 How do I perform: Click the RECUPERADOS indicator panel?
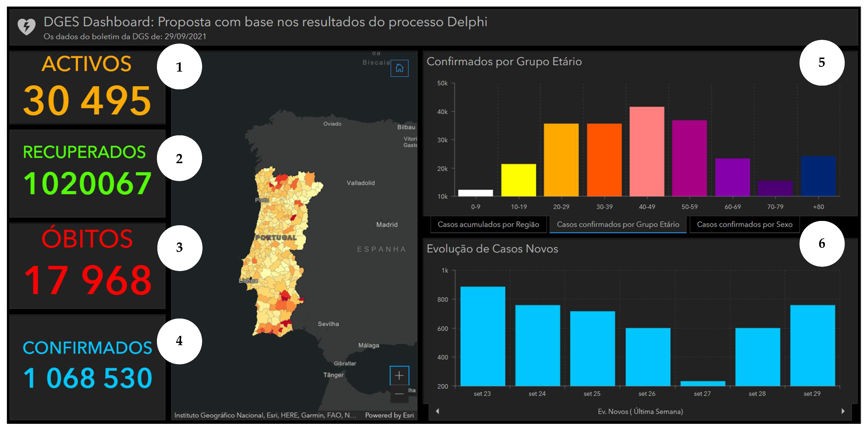87,174
